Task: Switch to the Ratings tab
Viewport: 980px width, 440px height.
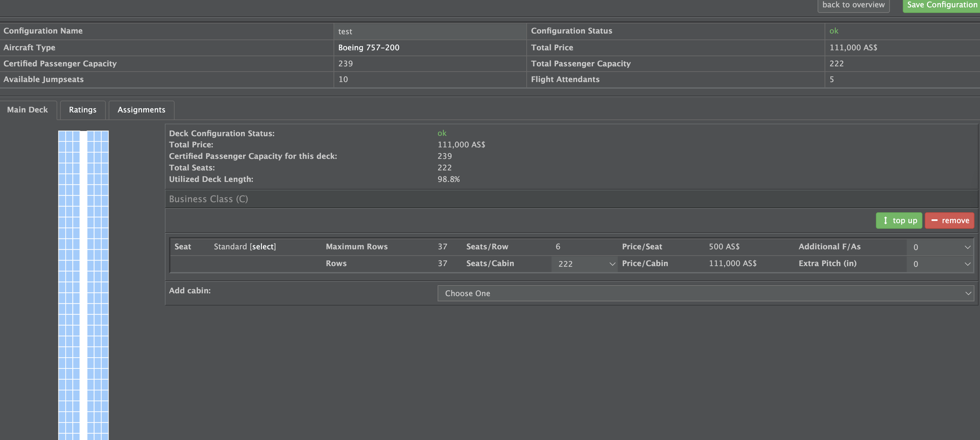Action: (x=82, y=110)
